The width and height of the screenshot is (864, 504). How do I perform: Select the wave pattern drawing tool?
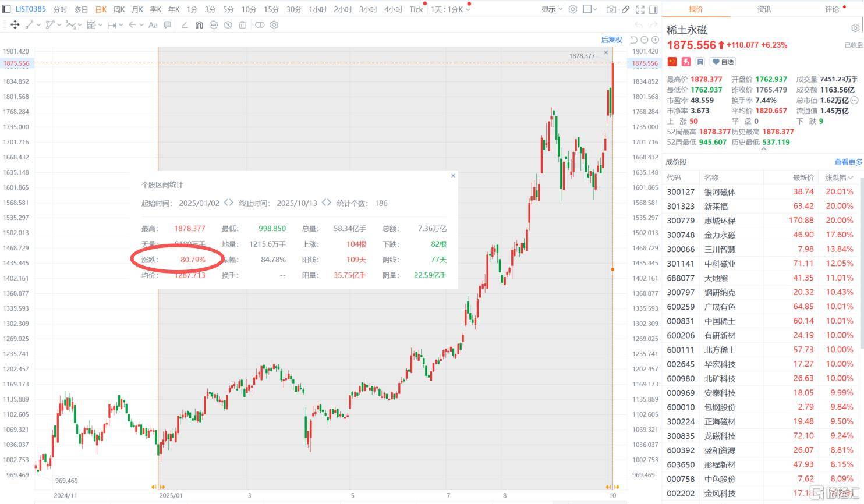coord(70,25)
